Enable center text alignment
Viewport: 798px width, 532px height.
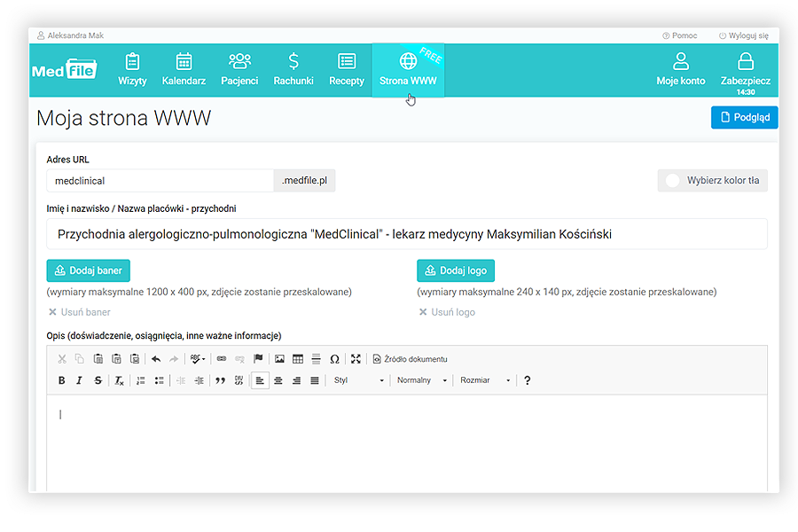coord(278,380)
